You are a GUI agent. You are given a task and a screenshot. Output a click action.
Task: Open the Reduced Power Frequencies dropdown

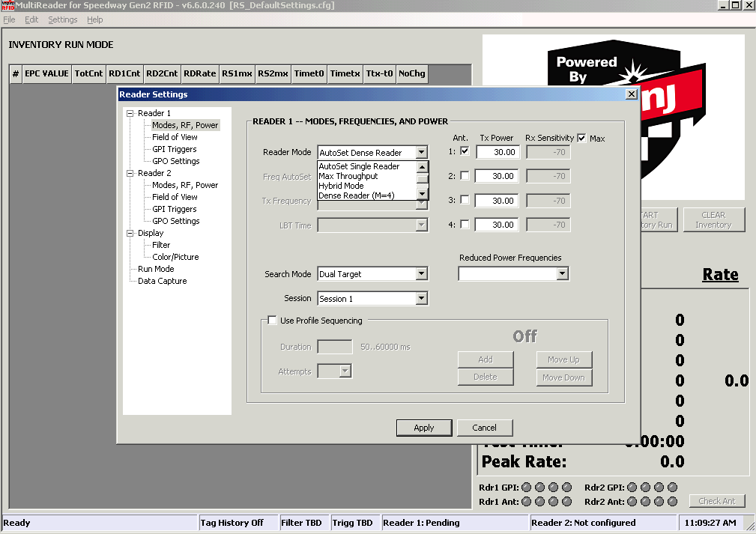[x=563, y=273]
